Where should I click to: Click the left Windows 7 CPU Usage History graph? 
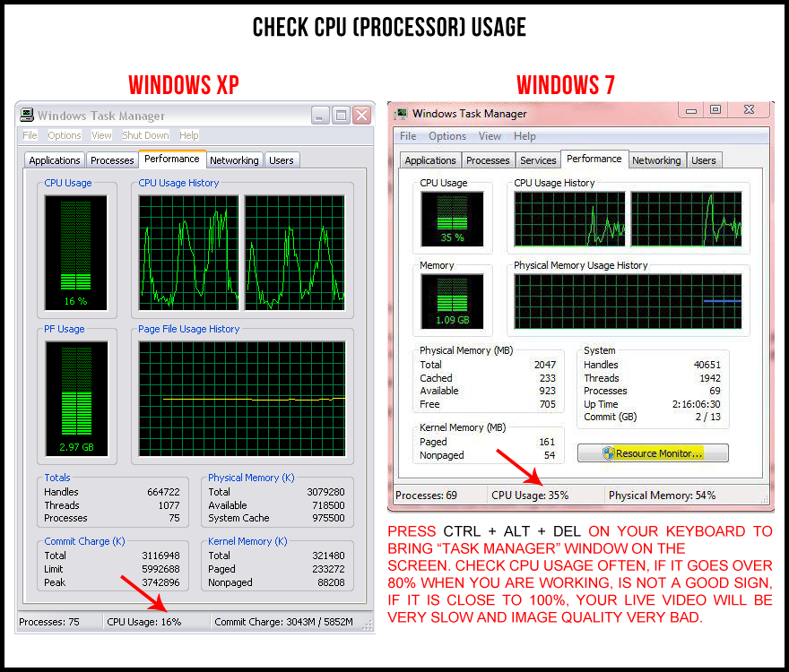(569, 219)
